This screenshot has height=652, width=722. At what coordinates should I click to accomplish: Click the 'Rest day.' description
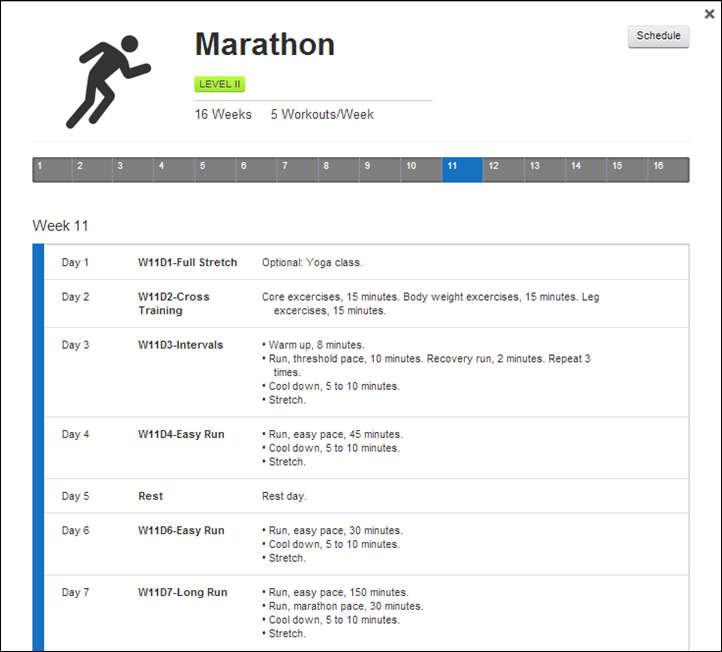[x=284, y=496]
